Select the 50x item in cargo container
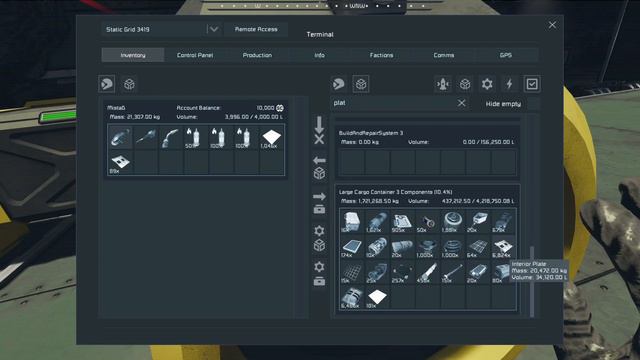This screenshot has height=360, width=640. (428, 222)
